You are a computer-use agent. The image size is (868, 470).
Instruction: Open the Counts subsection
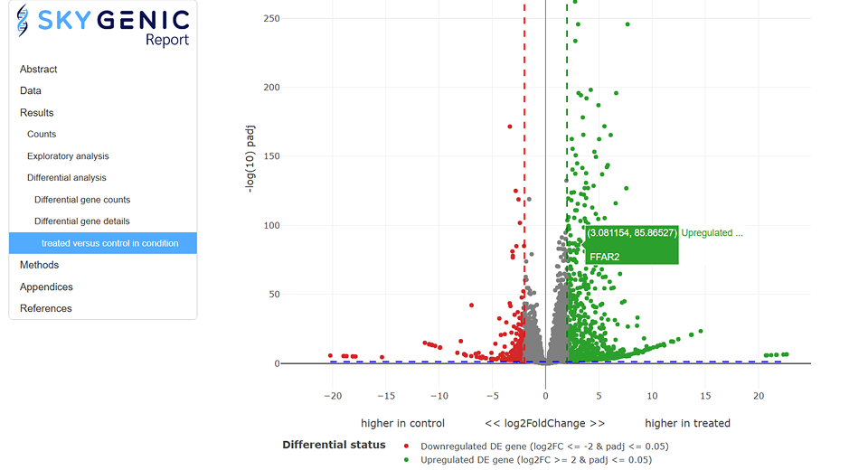pyautogui.click(x=42, y=135)
